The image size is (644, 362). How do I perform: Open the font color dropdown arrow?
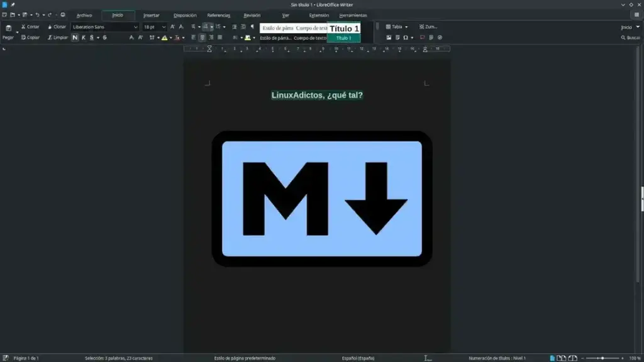coord(183,38)
